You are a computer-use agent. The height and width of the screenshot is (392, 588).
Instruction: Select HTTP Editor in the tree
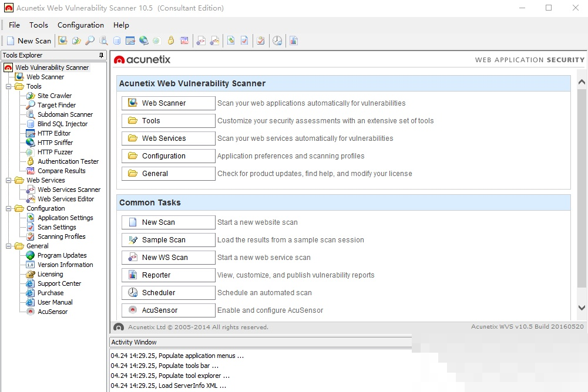(x=54, y=133)
